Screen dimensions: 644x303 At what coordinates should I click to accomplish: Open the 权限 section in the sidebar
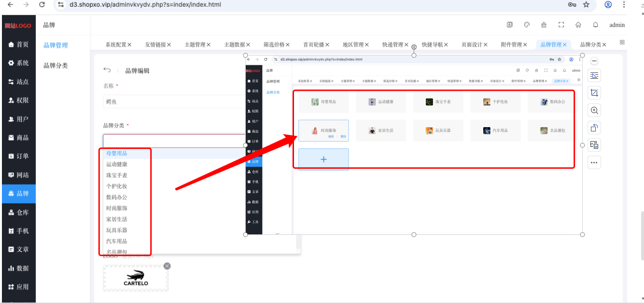(x=18, y=101)
